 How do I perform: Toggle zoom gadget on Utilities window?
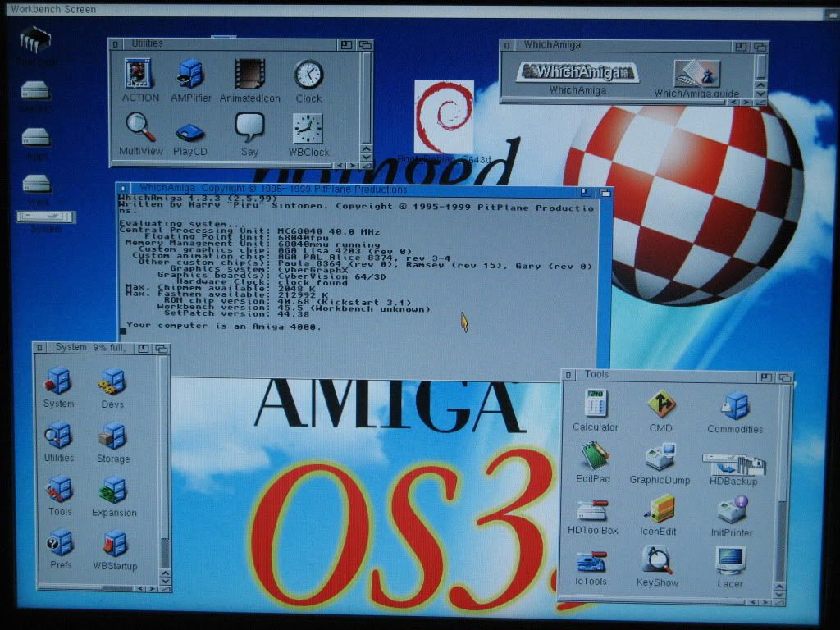coord(346,44)
